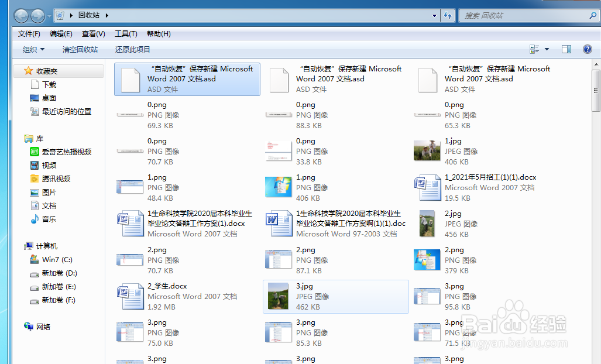The height and width of the screenshot is (364, 601).
Task: Click the Recycle Bin icon in address bar
Action: [x=60, y=15]
